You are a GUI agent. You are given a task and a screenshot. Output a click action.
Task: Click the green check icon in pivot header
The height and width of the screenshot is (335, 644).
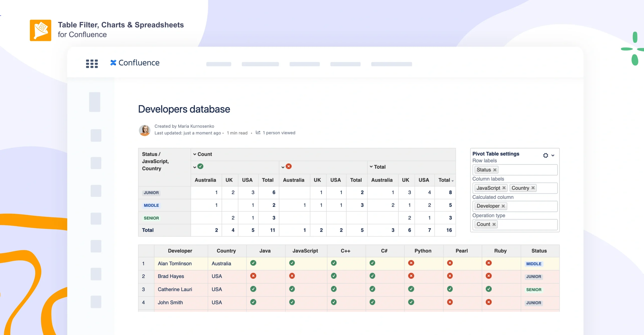(200, 166)
